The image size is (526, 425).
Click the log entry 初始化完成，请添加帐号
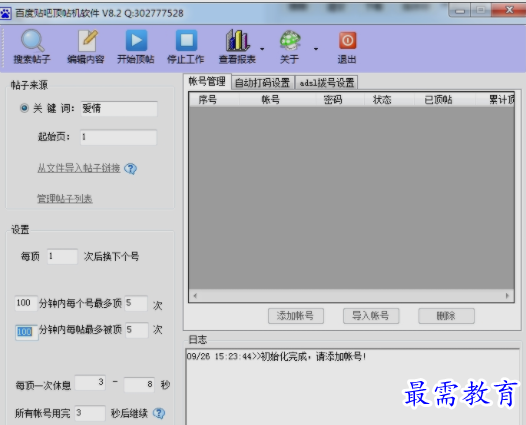click(x=276, y=356)
